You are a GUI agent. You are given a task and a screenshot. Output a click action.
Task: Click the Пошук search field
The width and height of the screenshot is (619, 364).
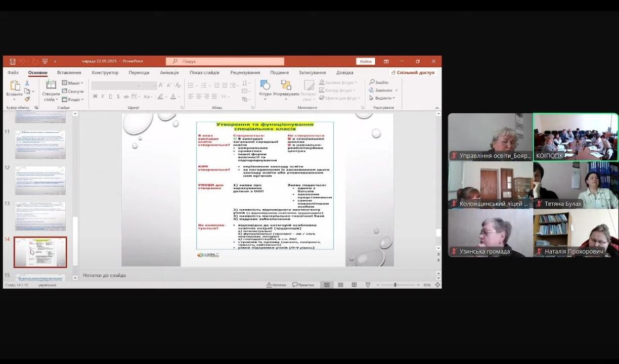(x=225, y=61)
